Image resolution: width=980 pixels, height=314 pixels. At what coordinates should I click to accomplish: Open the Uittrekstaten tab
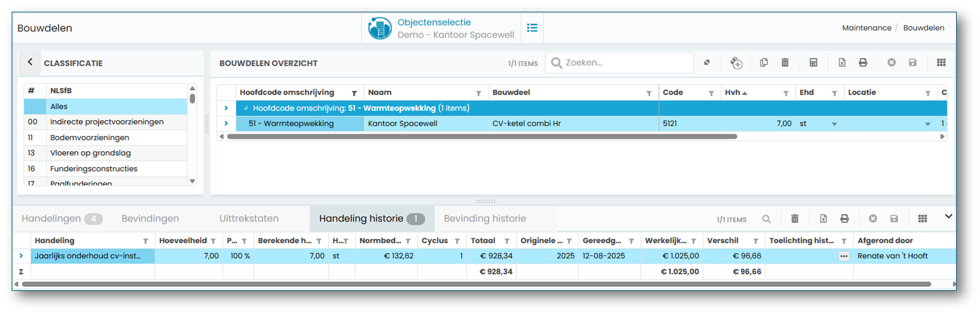(249, 218)
